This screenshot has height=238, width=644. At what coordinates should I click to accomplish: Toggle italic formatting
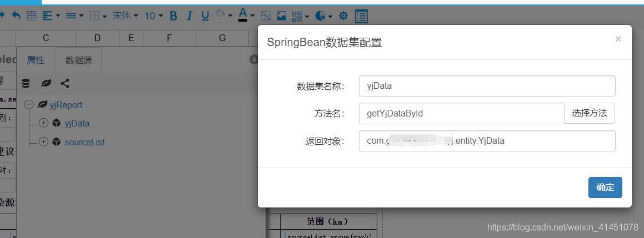point(189,16)
